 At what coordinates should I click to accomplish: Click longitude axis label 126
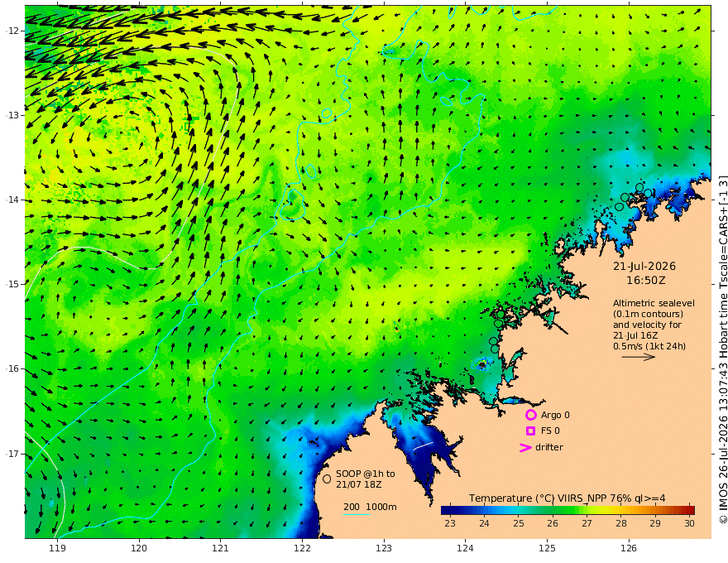coord(629,549)
